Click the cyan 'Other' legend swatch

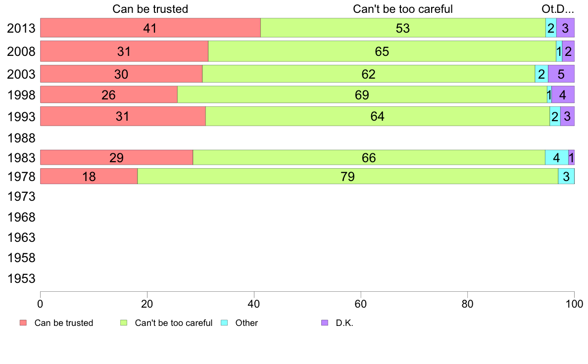224,323
